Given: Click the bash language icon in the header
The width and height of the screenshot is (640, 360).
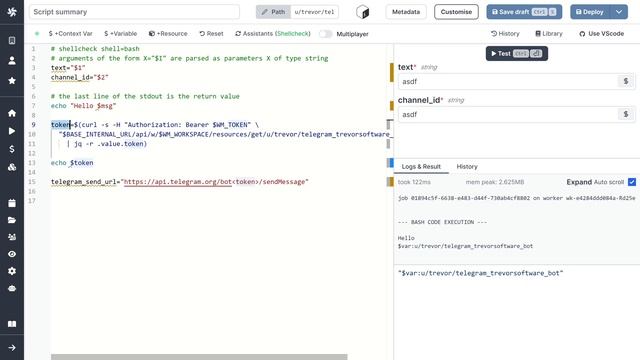Looking at the screenshot, I should pyautogui.click(x=362, y=12).
